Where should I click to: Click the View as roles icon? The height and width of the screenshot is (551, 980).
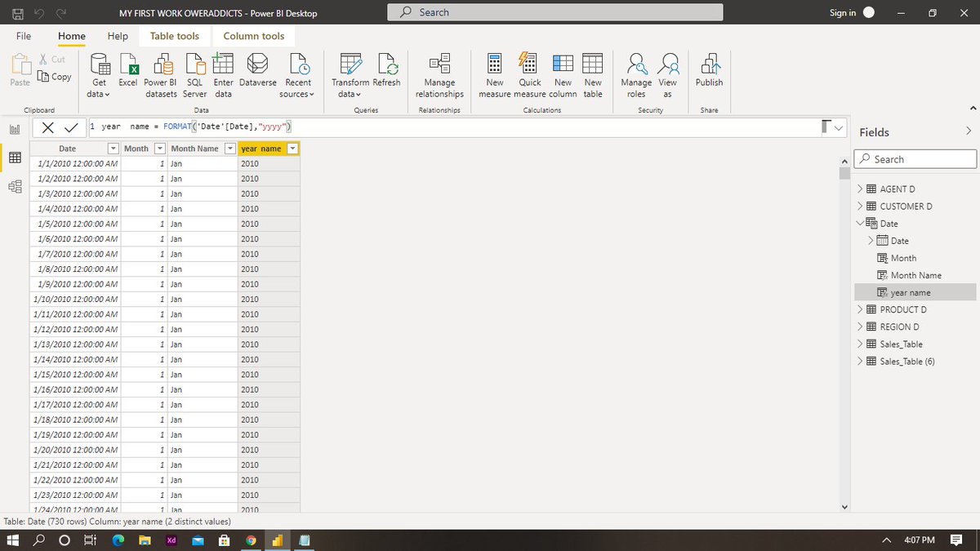coord(668,64)
